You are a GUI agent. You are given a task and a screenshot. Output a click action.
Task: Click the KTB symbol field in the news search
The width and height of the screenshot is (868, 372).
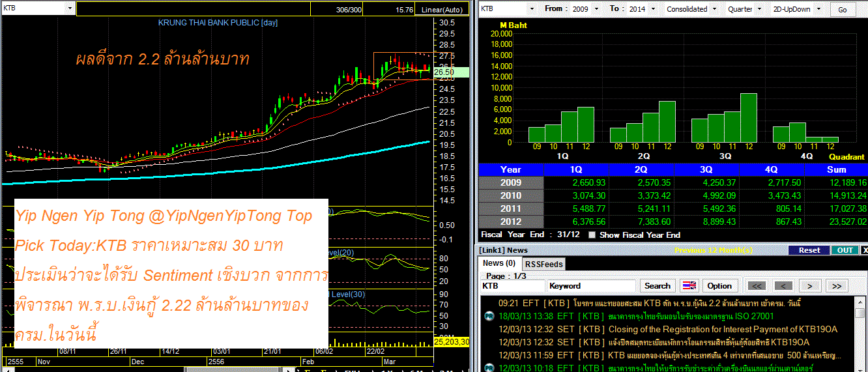point(512,285)
